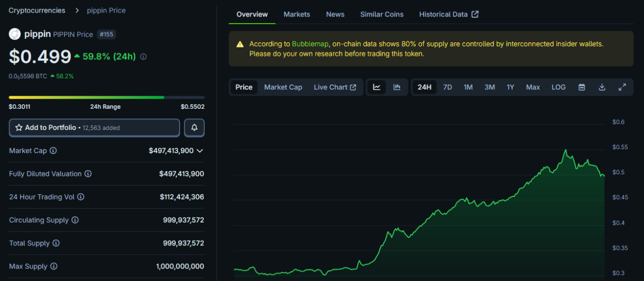Click Add to Portfolio button
This screenshot has height=281, width=644.
[x=94, y=128]
